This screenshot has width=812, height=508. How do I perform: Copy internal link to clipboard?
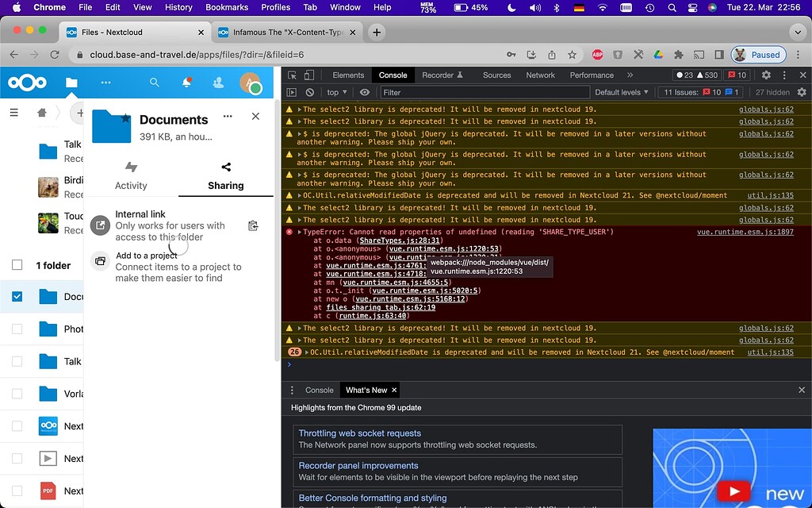click(253, 225)
